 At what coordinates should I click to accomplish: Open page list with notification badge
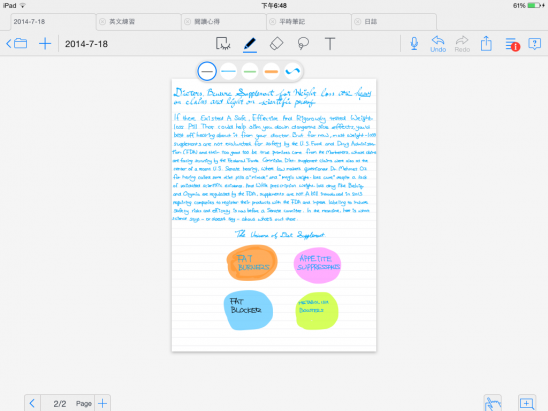point(512,44)
